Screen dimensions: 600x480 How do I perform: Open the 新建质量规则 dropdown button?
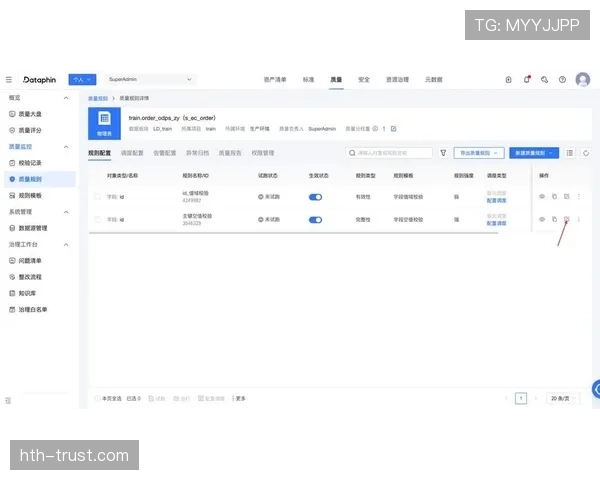point(534,153)
